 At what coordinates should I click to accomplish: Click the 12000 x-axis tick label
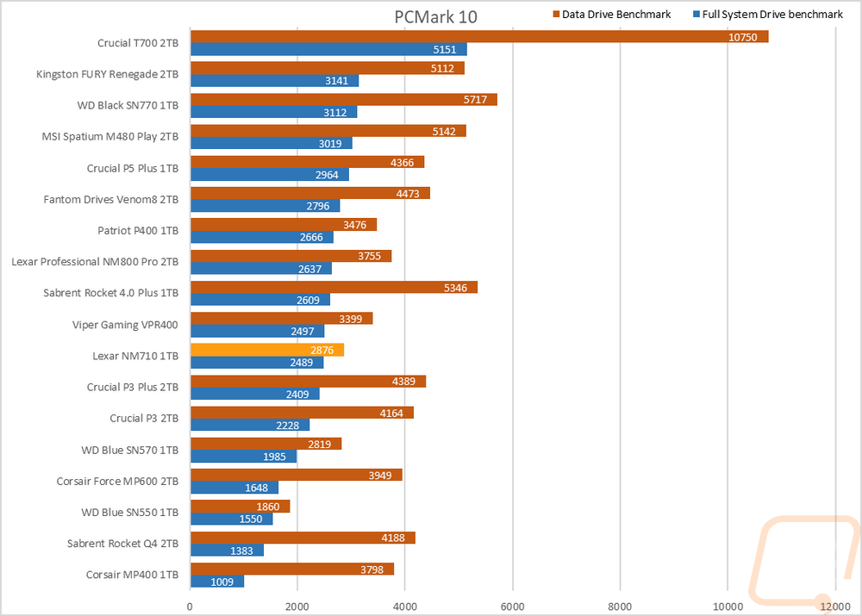[x=835, y=607]
